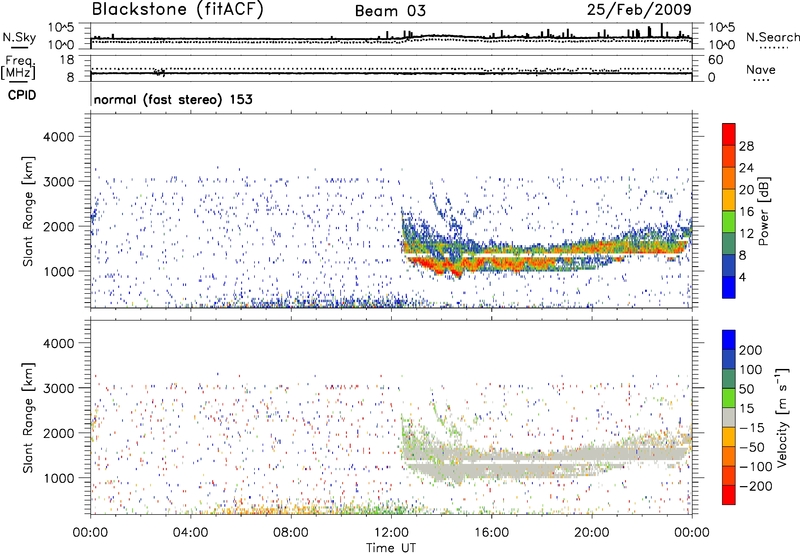This screenshot has height=554, width=800.
Task: Click the "12:00" time tick label
Action: click(x=391, y=532)
